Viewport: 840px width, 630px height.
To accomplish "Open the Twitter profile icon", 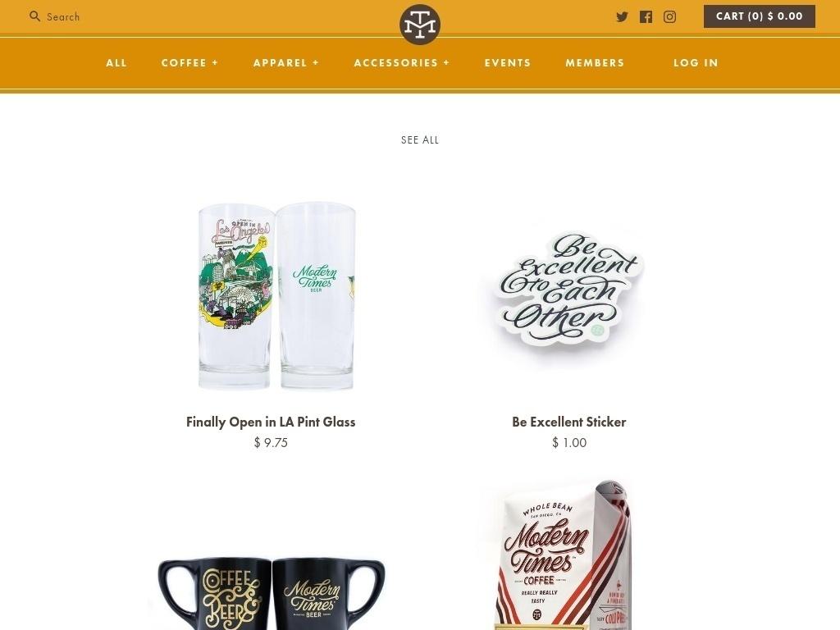I will tap(622, 16).
